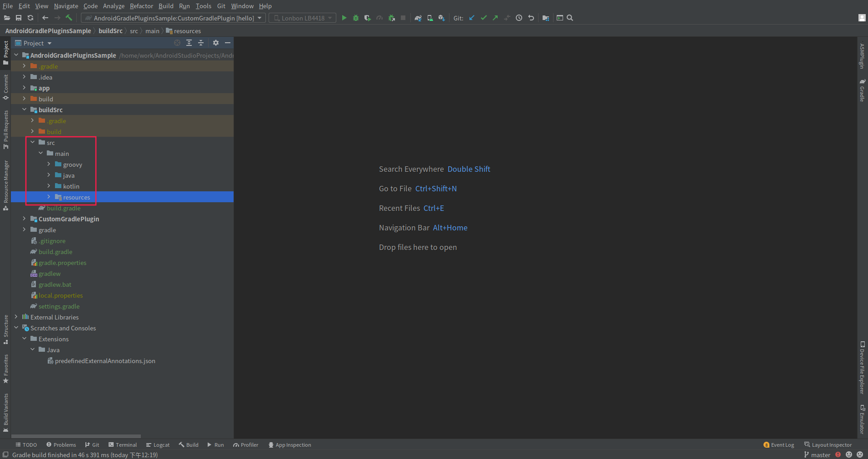Open Search Everywhere with the magnifier icon

coord(570,18)
